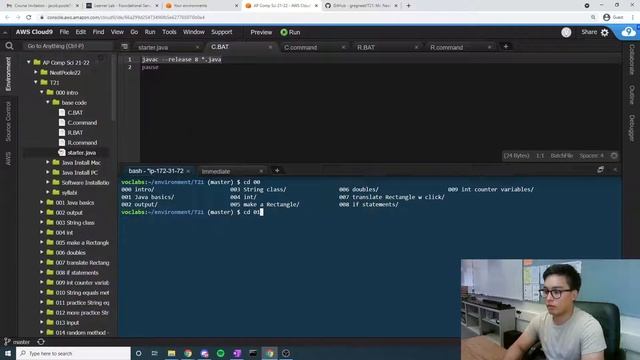The width and height of the screenshot is (640, 360).
Task: Expand the 008 if statements folder
Action: click(x=42, y=272)
